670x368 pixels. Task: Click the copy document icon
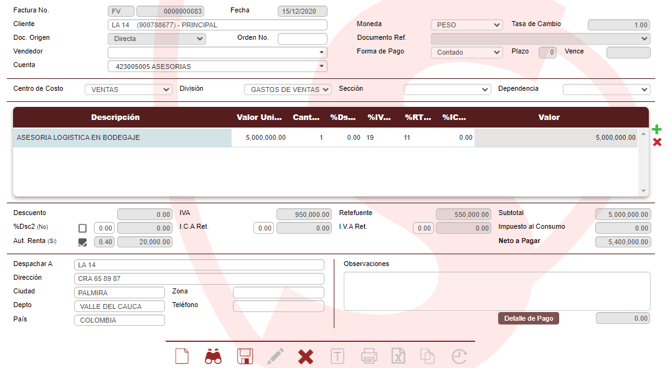[427, 356]
